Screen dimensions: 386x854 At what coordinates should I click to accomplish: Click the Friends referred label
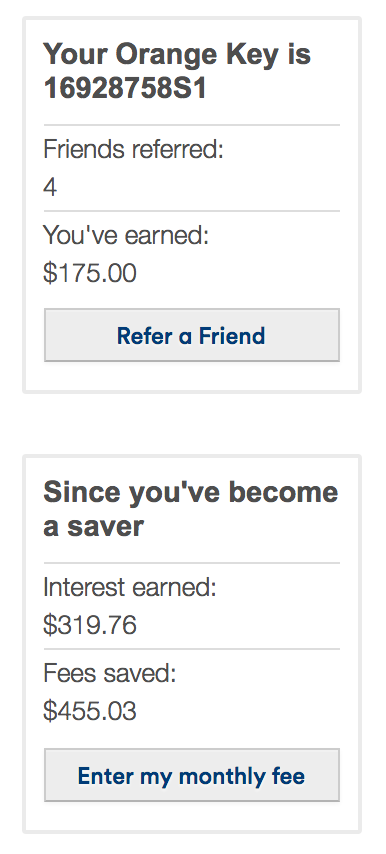[x=133, y=149]
